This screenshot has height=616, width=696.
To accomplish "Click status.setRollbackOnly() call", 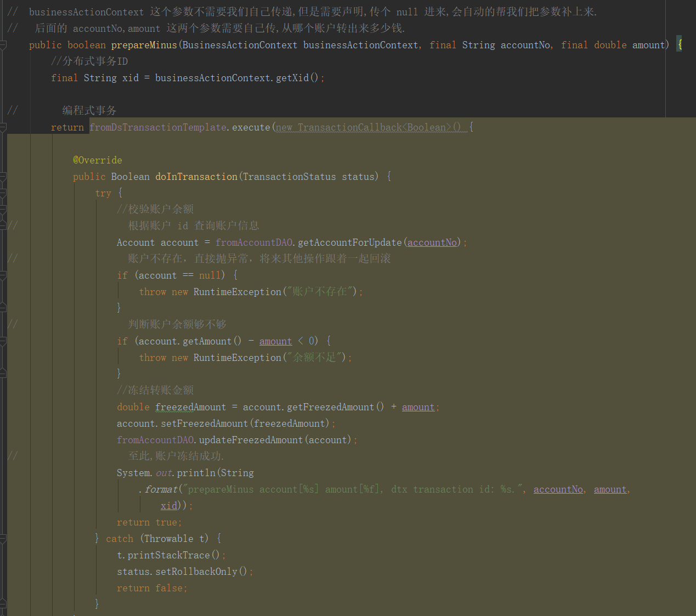I will [182, 572].
